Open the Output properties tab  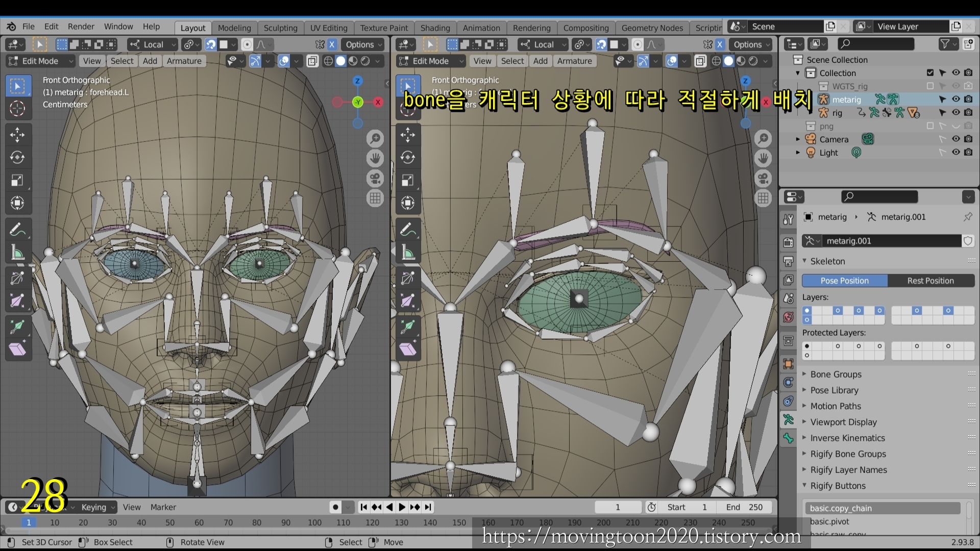point(789,261)
